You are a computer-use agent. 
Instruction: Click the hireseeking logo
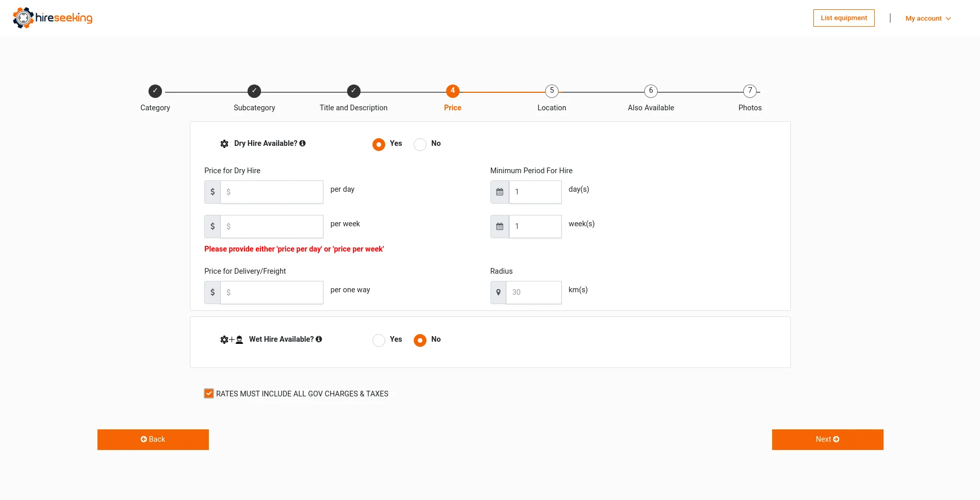pyautogui.click(x=53, y=18)
